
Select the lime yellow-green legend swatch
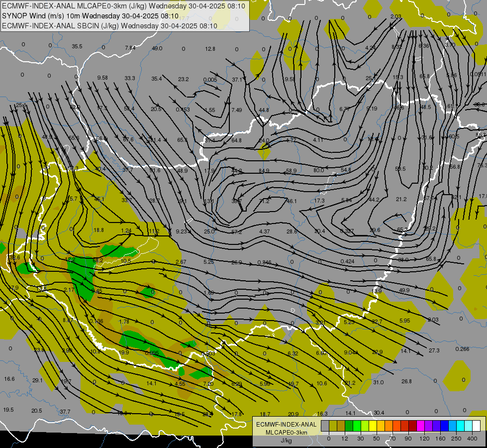coord(365,426)
